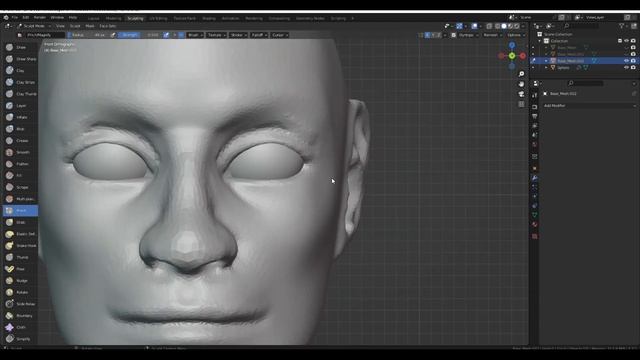Screen dimensions: 640x360
Task: Expand the Add Modifier dropdown
Action: point(589,106)
